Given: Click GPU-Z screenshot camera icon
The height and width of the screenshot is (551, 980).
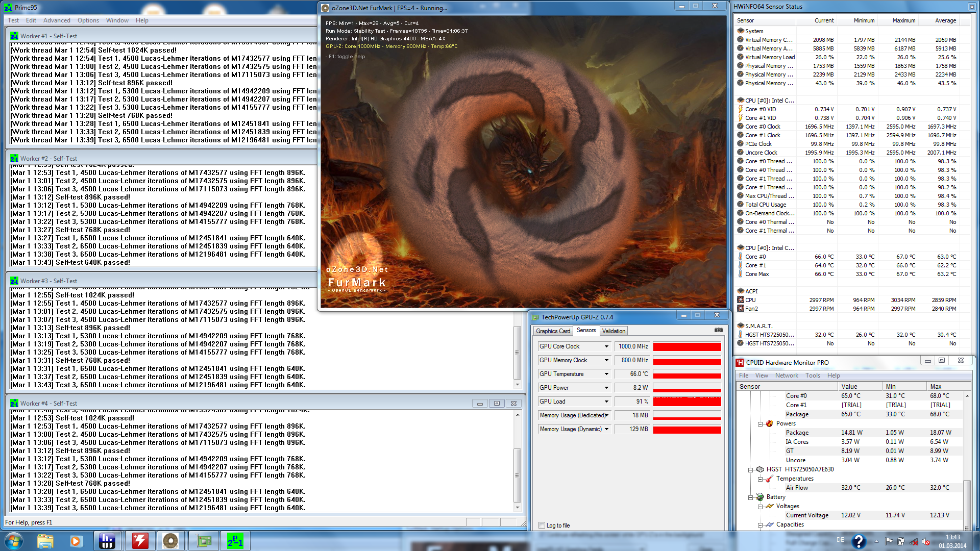Looking at the screenshot, I should [x=718, y=330].
